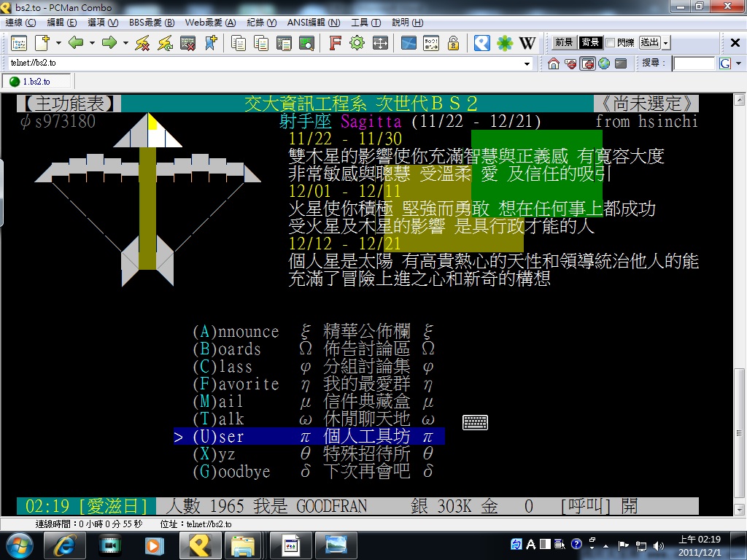The image size is (747, 560).
Task: Open the 說明 (H) menu
Action: (407, 23)
